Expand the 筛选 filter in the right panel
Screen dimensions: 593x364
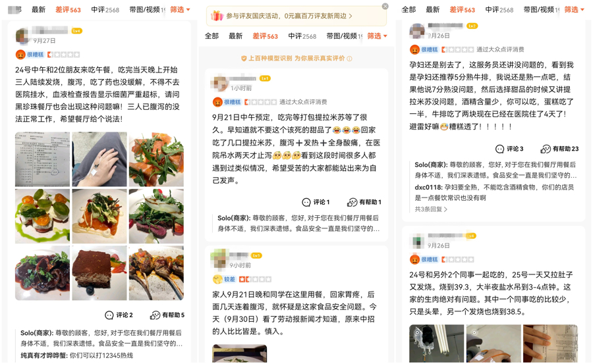(x=574, y=9)
